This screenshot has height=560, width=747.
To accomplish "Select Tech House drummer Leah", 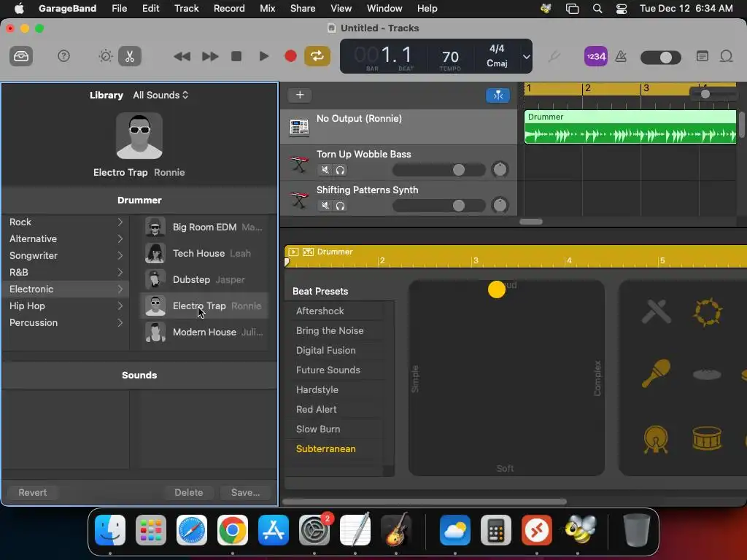I will [204, 253].
